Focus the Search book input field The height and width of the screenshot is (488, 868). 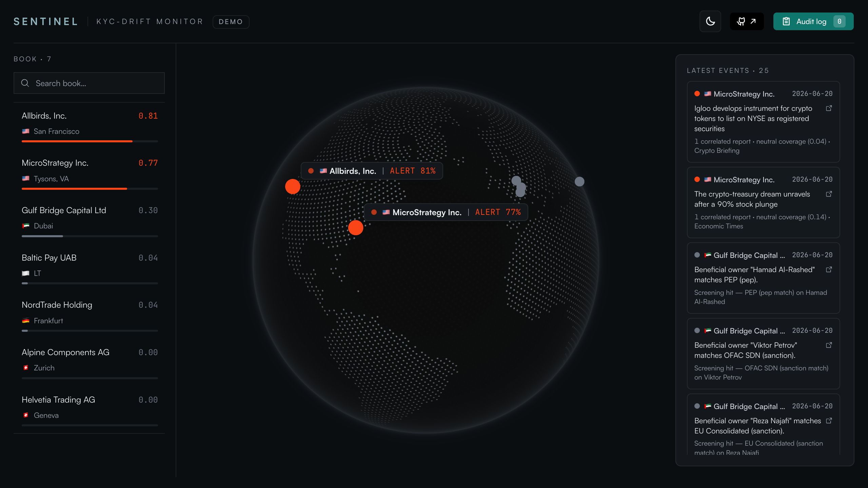point(89,83)
